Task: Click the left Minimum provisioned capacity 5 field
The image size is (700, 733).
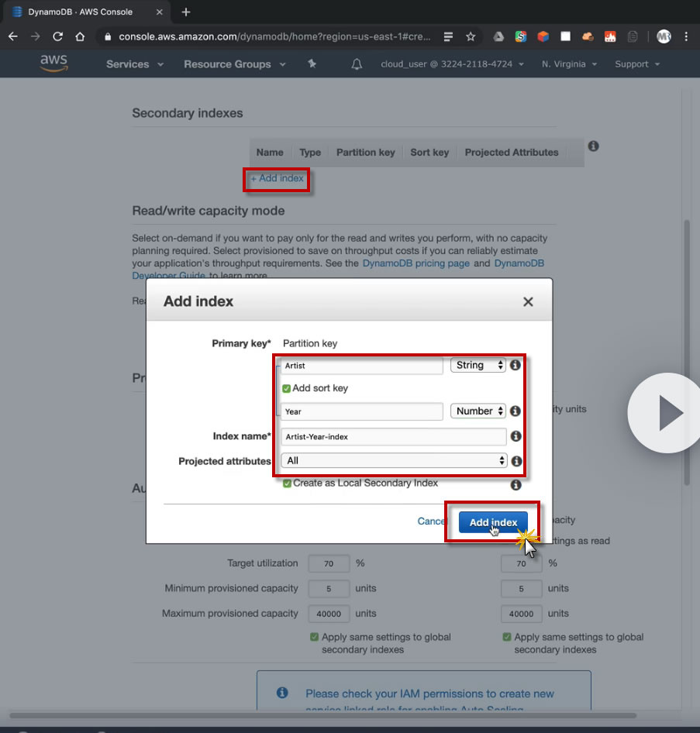Action: pos(329,589)
